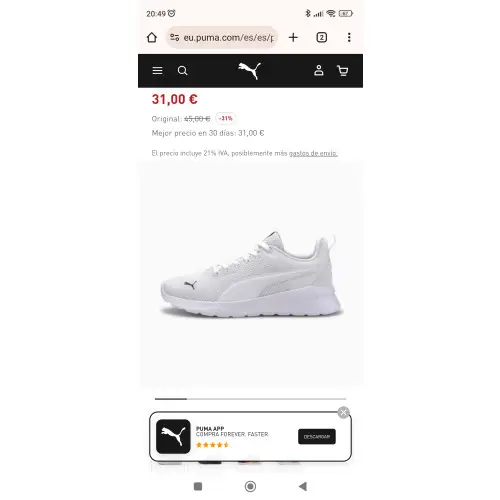View the shopping cart

343,71
